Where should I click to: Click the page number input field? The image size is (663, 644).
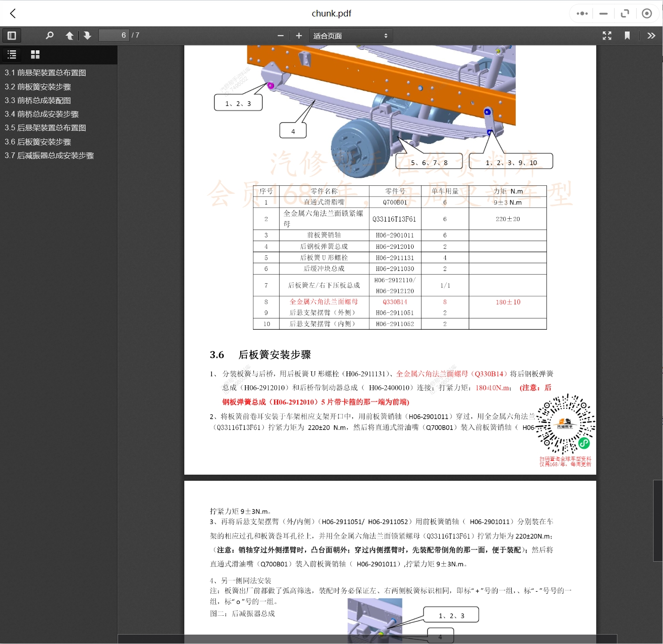pyautogui.click(x=114, y=35)
